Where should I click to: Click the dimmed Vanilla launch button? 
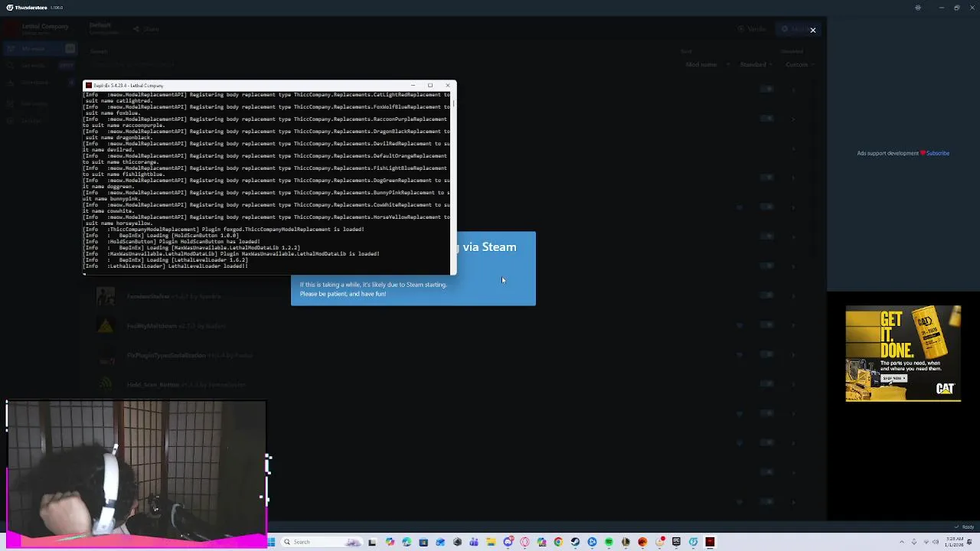751,29
